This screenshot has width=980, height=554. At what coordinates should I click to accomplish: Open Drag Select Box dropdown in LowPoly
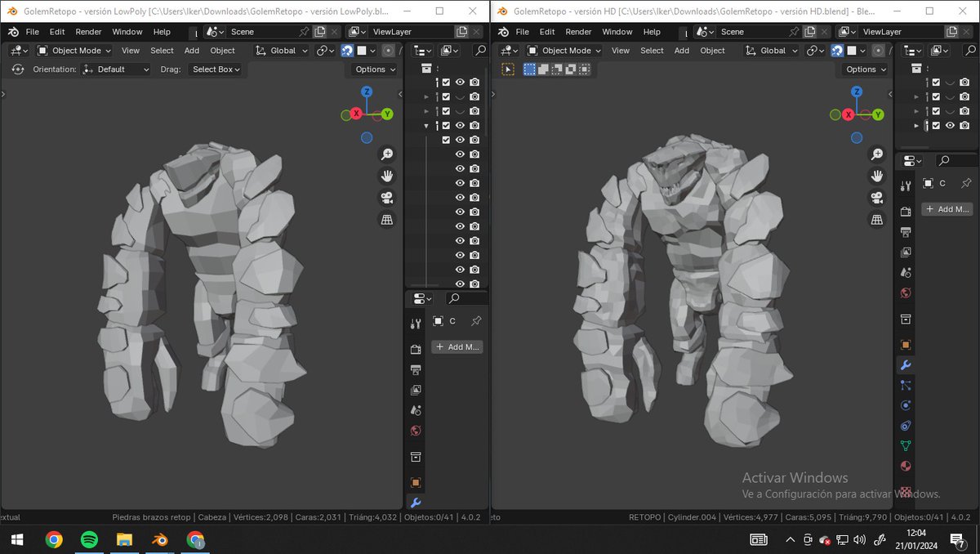pyautogui.click(x=216, y=69)
